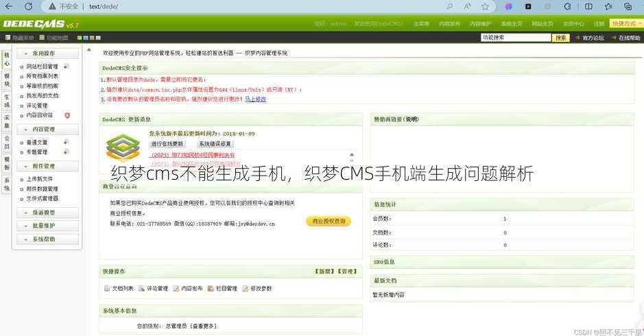
Task: Click the browser address bar URL
Action: (x=104, y=7)
